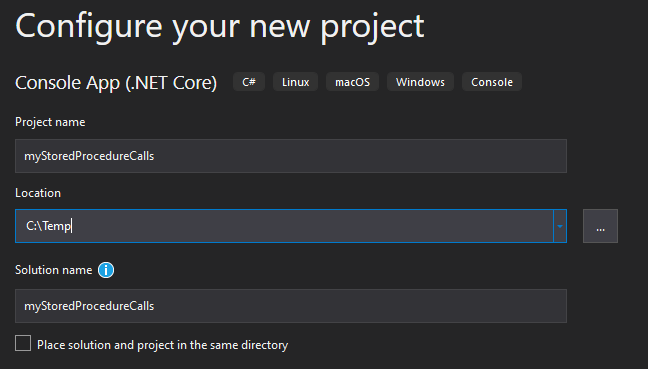This screenshot has width=648, height=369.
Task: Click the Console App (.NET Core) heading
Action: (x=116, y=83)
